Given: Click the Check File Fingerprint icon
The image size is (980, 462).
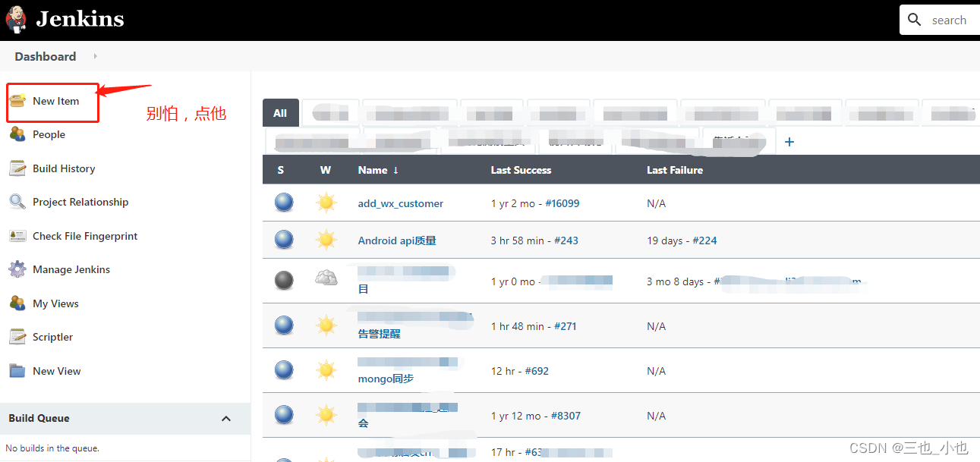Looking at the screenshot, I should (x=17, y=236).
